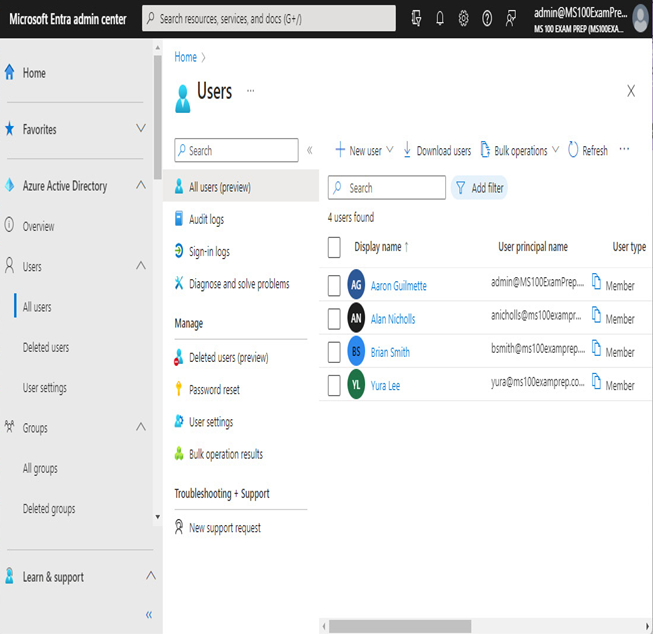Screen dimensions: 653x634
Task: Click the Home breadcrumb link
Action: pos(185,57)
